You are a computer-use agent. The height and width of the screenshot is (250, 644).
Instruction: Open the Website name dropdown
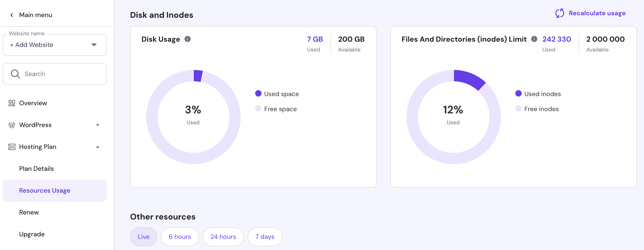coord(55,45)
